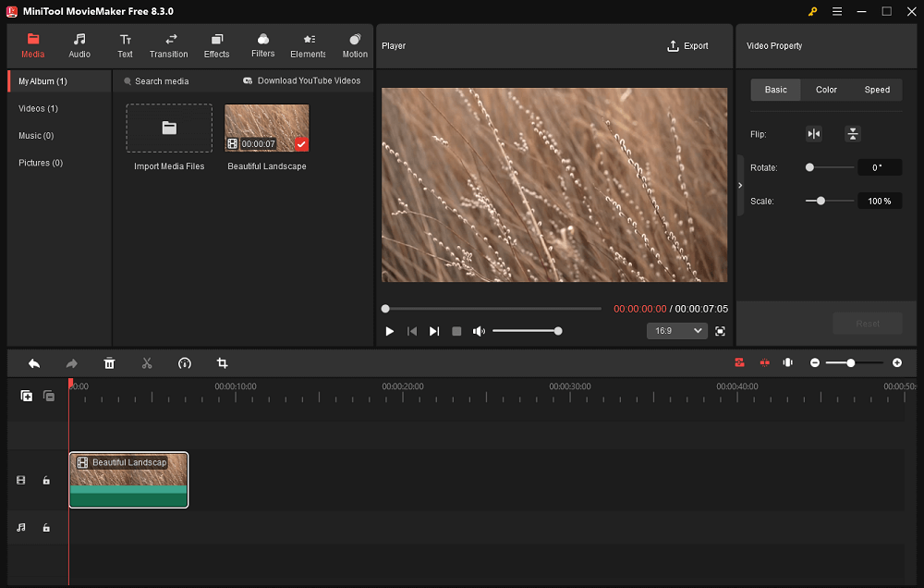
Task: Click the Scale slider
Action: 830,202
